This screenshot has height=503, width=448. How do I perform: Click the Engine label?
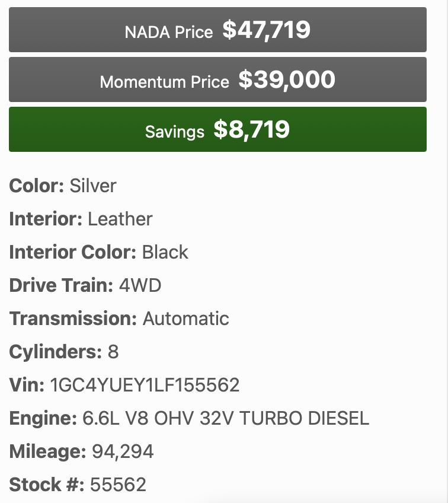point(43,419)
